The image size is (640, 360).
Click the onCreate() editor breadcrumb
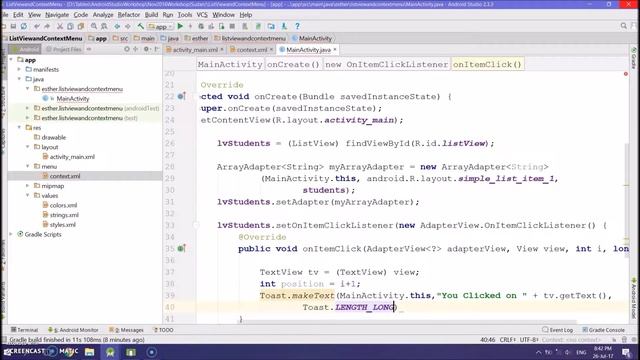pyautogui.click(x=293, y=64)
